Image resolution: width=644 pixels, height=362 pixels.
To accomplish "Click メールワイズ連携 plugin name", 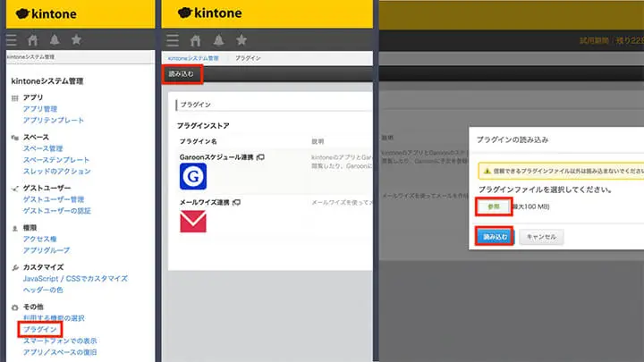I will pyautogui.click(x=204, y=202).
